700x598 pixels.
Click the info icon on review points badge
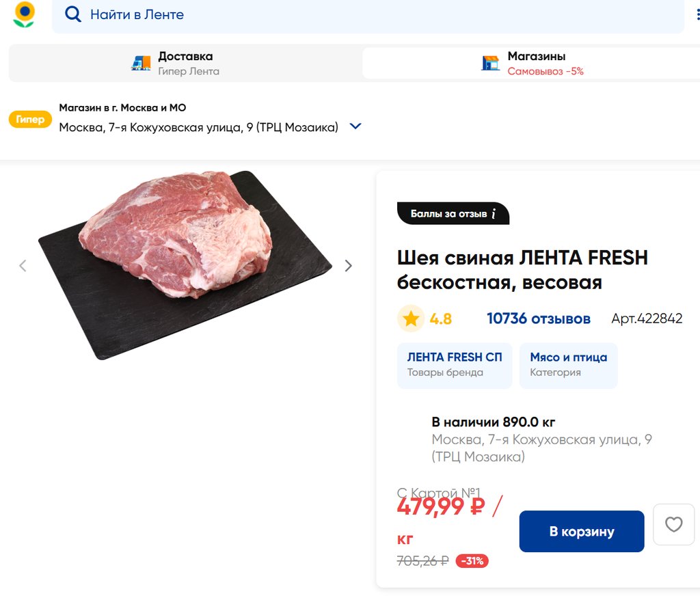(x=494, y=214)
